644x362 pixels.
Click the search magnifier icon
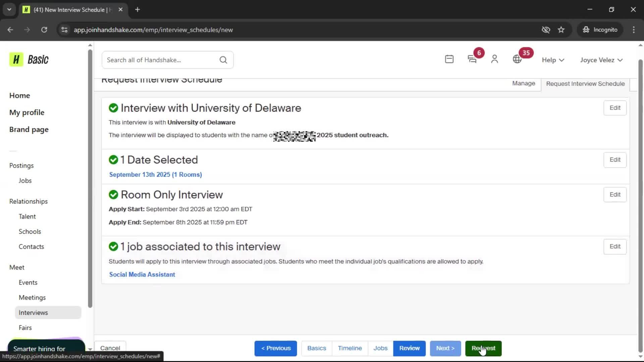223,60
